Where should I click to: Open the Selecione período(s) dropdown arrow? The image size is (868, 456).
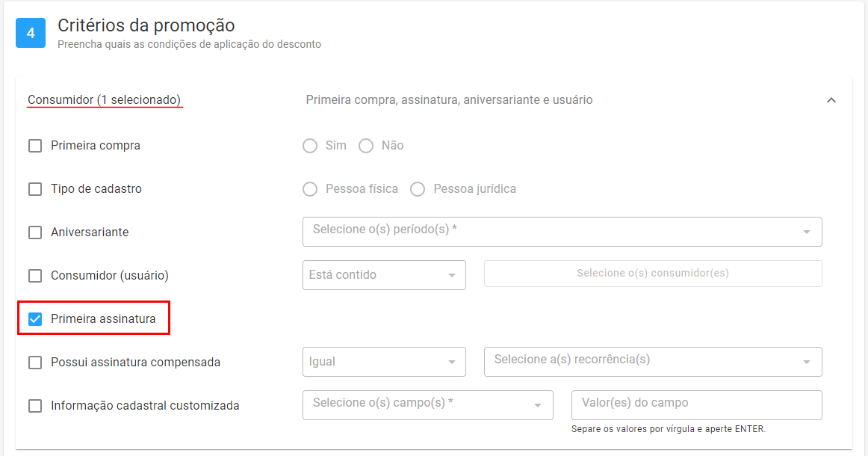click(x=807, y=232)
